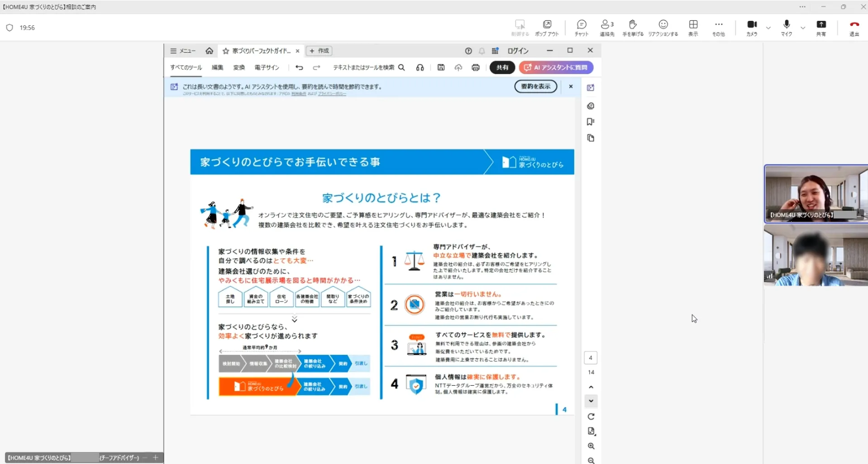Open the AI assistant panel icon in right sidebar

(x=591, y=88)
